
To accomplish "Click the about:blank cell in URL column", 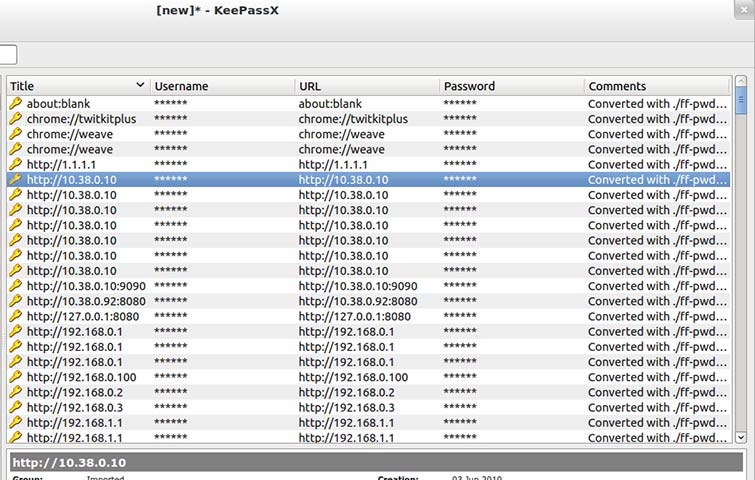I will [330, 104].
